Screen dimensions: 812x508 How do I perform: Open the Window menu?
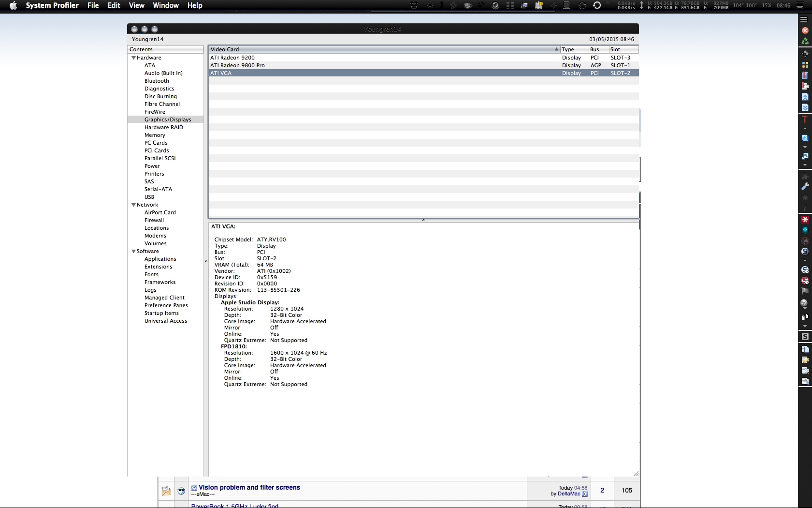click(x=165, y=5)
